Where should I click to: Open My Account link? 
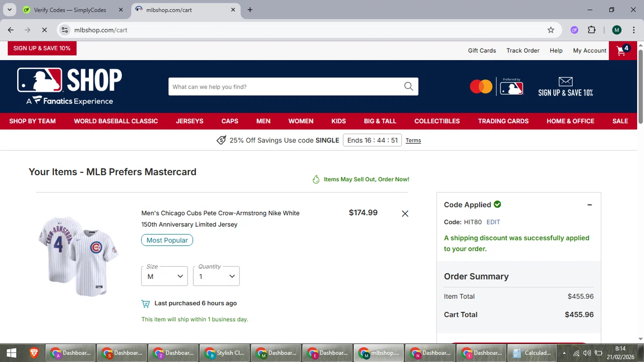[589, 51]
